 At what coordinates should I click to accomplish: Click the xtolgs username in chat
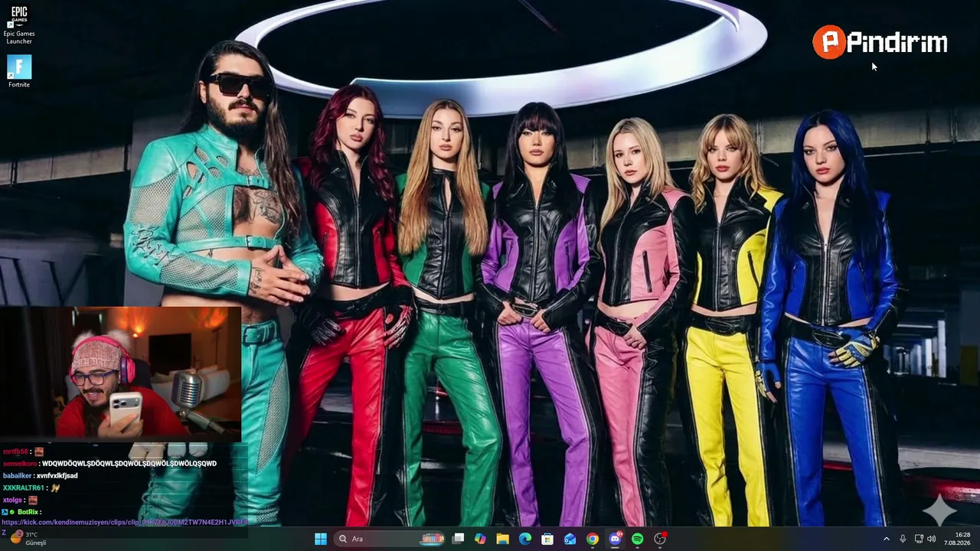(x=12, y=500)
